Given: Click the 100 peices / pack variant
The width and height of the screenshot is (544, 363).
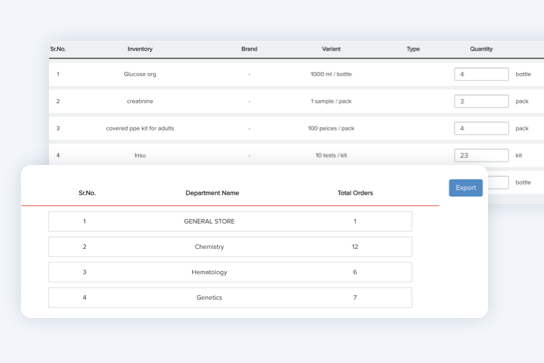Looking at the screenshot, I should (x=331, y=128).
